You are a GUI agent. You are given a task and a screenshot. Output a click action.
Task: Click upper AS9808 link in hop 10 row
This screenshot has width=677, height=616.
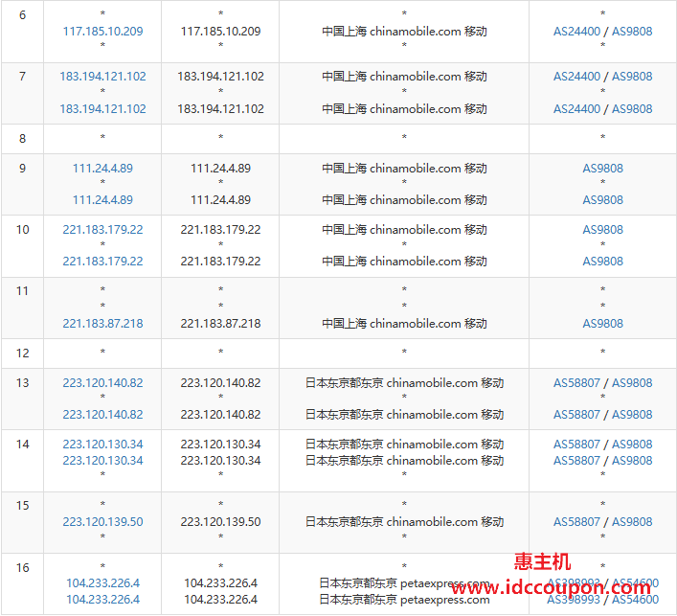coord(602,229)
